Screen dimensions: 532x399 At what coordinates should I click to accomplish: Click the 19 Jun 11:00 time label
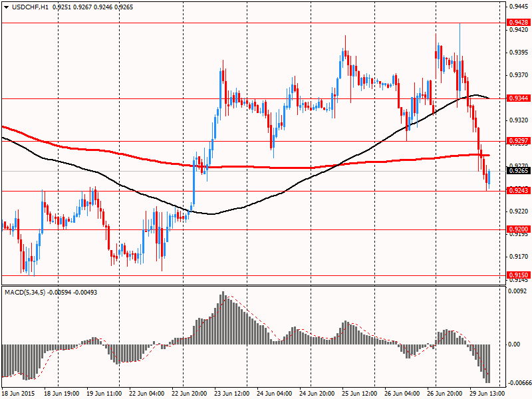pos(104,394)
